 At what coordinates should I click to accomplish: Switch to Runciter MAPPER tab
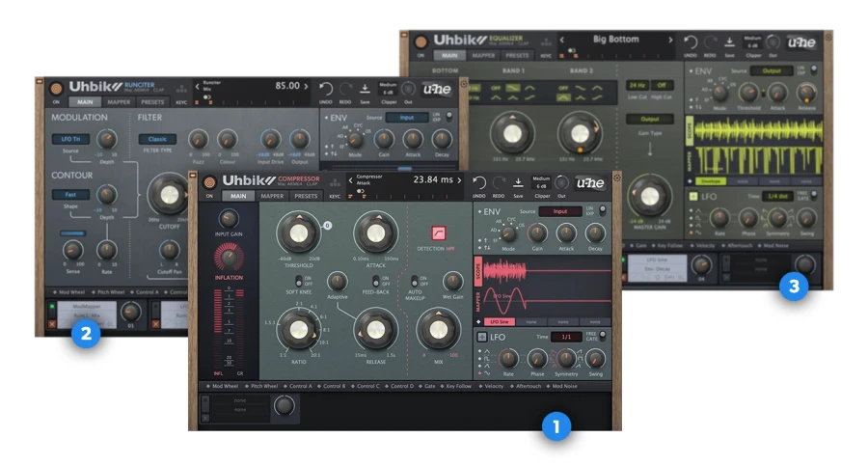[119, 102]
